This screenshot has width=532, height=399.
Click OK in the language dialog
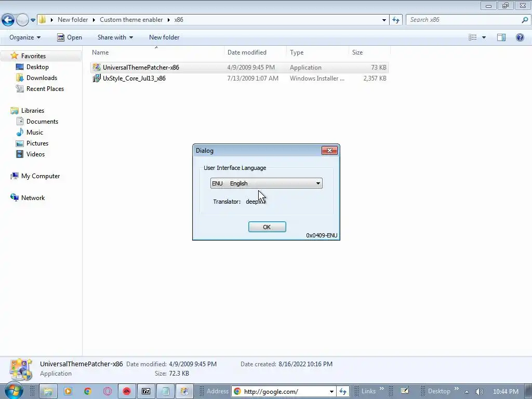click(x=267, y=227)
